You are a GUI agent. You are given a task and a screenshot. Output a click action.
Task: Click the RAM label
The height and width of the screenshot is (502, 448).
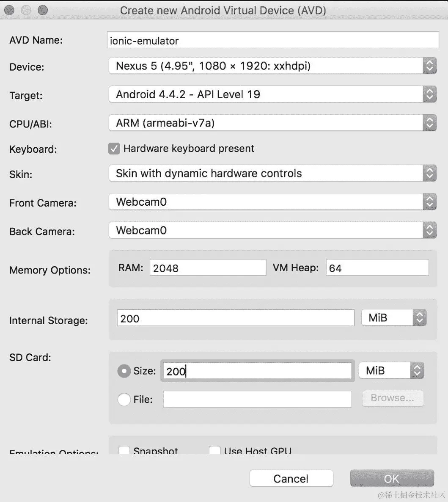(131, 268)
